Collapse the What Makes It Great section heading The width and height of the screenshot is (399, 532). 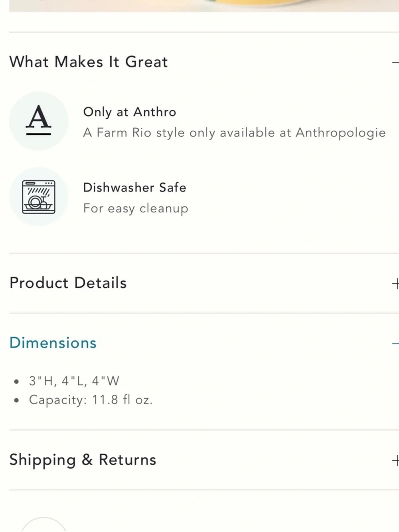point(89,62)
